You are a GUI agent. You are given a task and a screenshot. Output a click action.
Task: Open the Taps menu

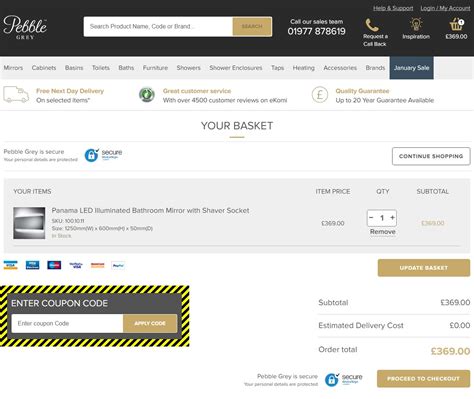(277, 68)
